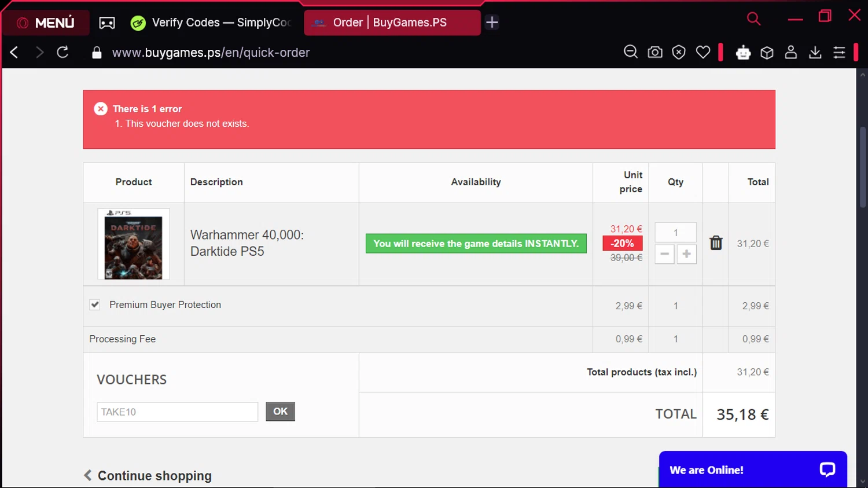Take a snapshot with camera icon
The height and width of the screenshot is (488, 868).
click(655, 53)
